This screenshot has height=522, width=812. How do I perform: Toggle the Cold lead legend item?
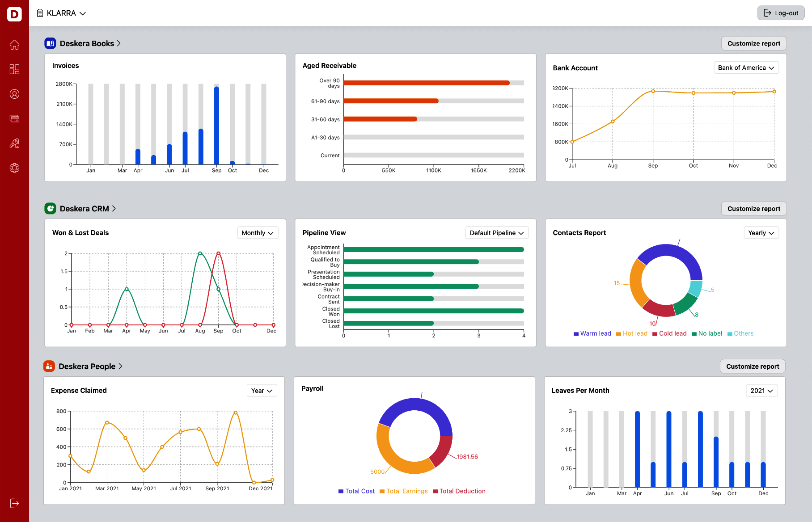pos(669,334)
